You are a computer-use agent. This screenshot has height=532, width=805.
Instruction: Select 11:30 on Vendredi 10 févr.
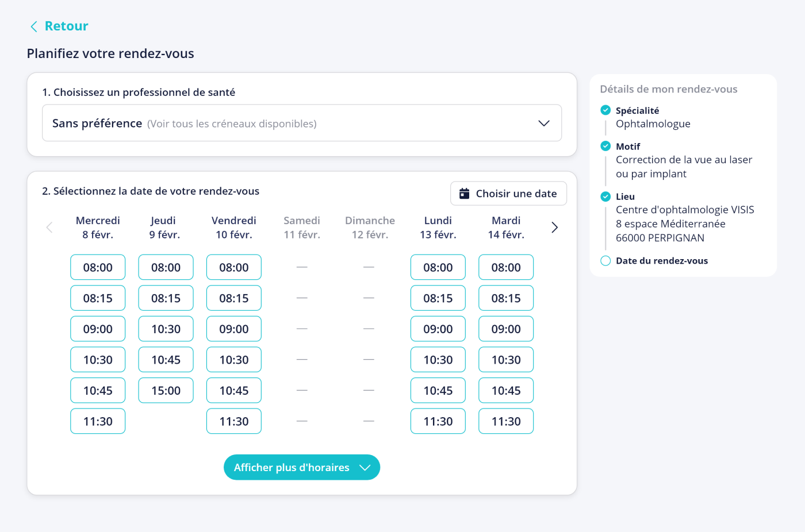tap(234, 421)
